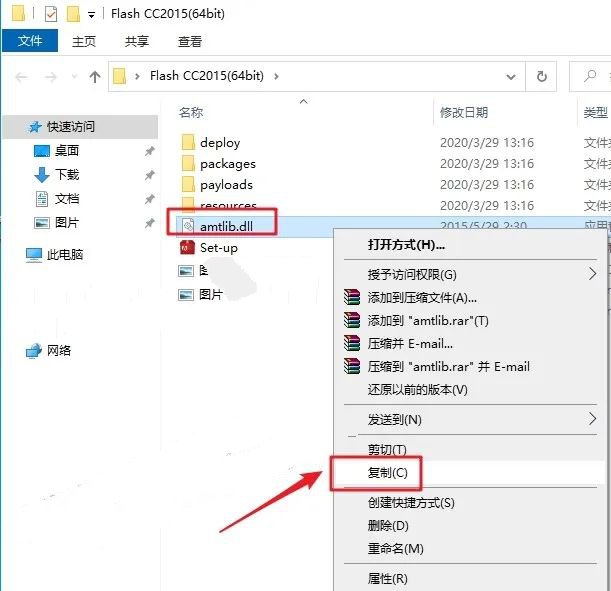The height and width of the screenshot is (591, 611).
Task: Click the new folder icon in title bar
Action: 73,14
